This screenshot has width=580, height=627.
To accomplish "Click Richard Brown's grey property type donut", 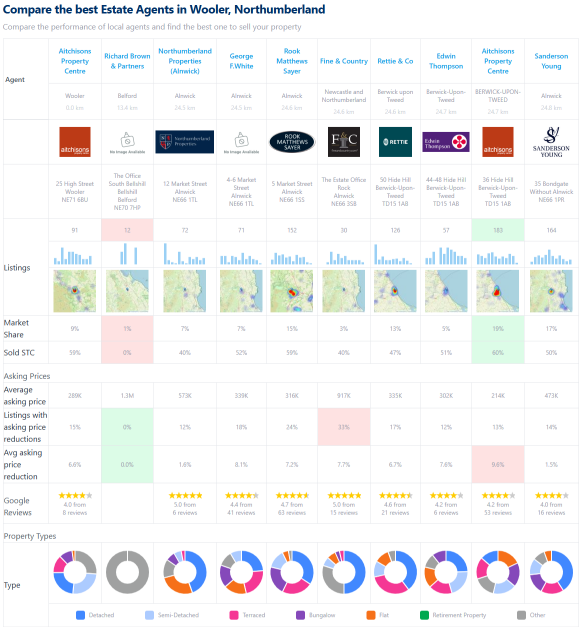I will coord(127,572).
